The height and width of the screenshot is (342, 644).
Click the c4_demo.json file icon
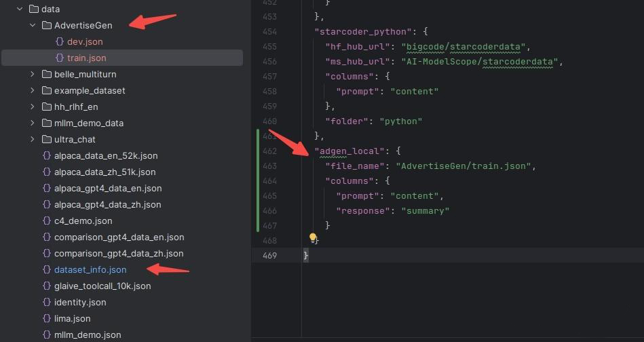pyautogui.click(x=47, y=221)
